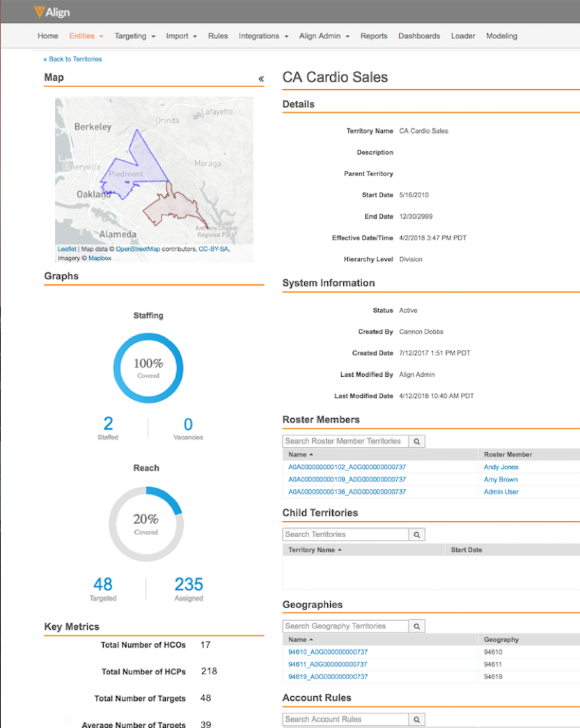Viewport: 580px width, 728px height.
Task: Click the 48 Targeted value
Action: click(103, 584)
